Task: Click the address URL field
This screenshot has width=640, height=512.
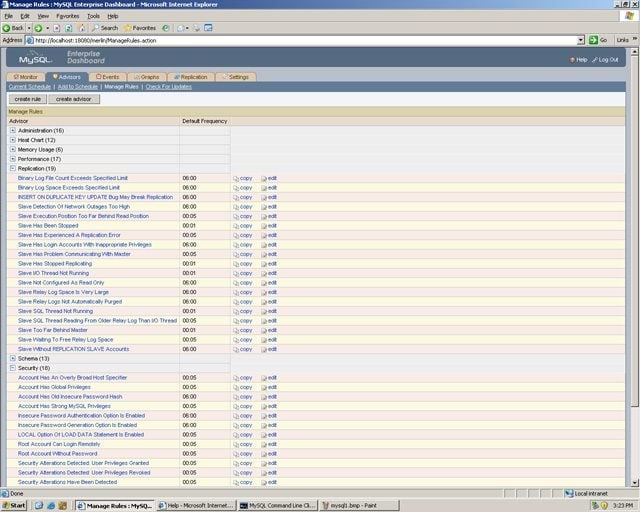Action: tap(302, 40)
